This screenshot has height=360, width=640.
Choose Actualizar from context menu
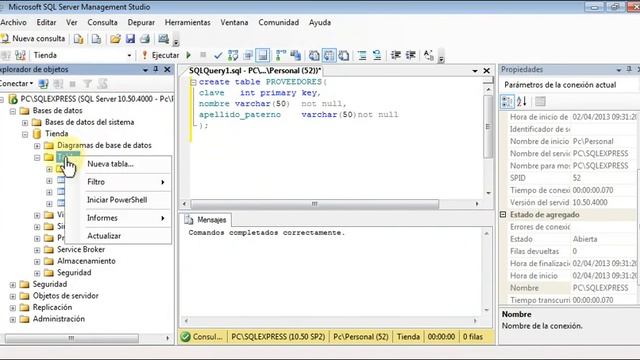click(x=118, y=236)
